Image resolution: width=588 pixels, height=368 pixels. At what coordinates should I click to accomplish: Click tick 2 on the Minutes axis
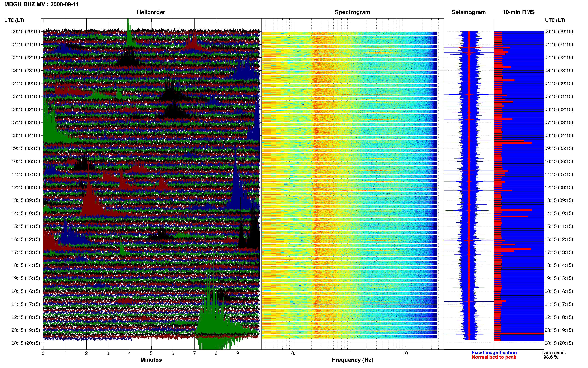pyautogui.click(x=86, y=353)
